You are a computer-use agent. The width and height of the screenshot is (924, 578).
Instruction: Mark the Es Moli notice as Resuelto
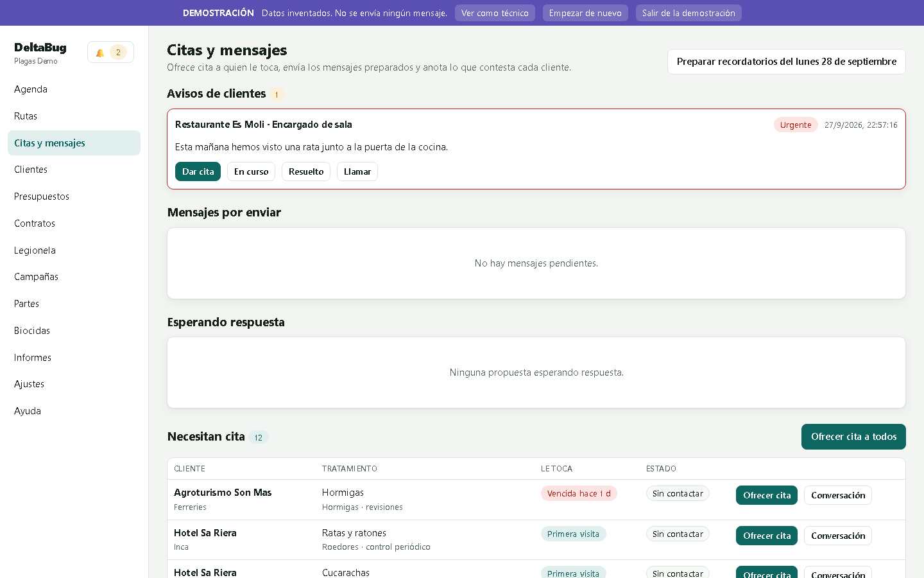tap(306, 171)
